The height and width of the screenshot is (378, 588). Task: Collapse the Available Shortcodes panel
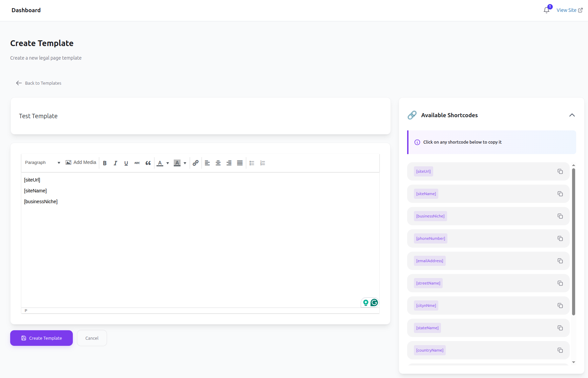pyautogui.click(x=572, y=115)
